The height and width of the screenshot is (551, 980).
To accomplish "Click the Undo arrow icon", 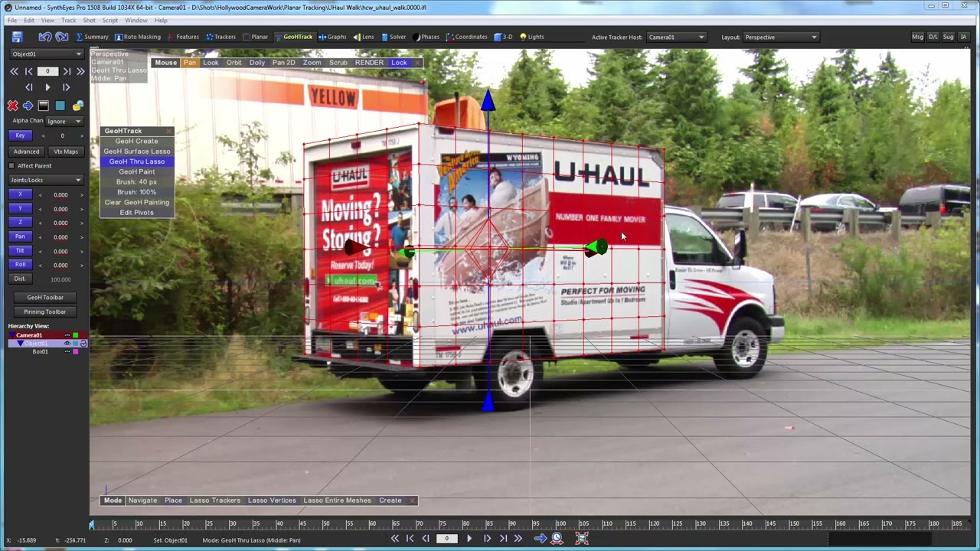I will click(45, 37).
